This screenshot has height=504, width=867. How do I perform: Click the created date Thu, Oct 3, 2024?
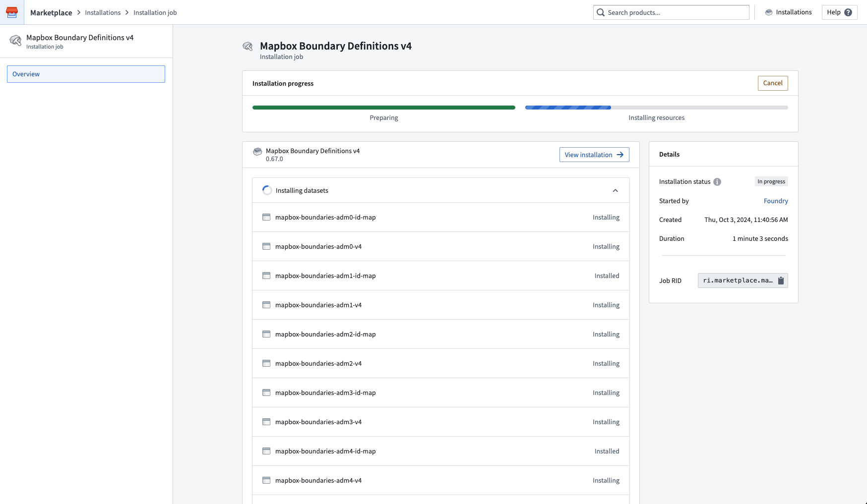coord(746,220)
